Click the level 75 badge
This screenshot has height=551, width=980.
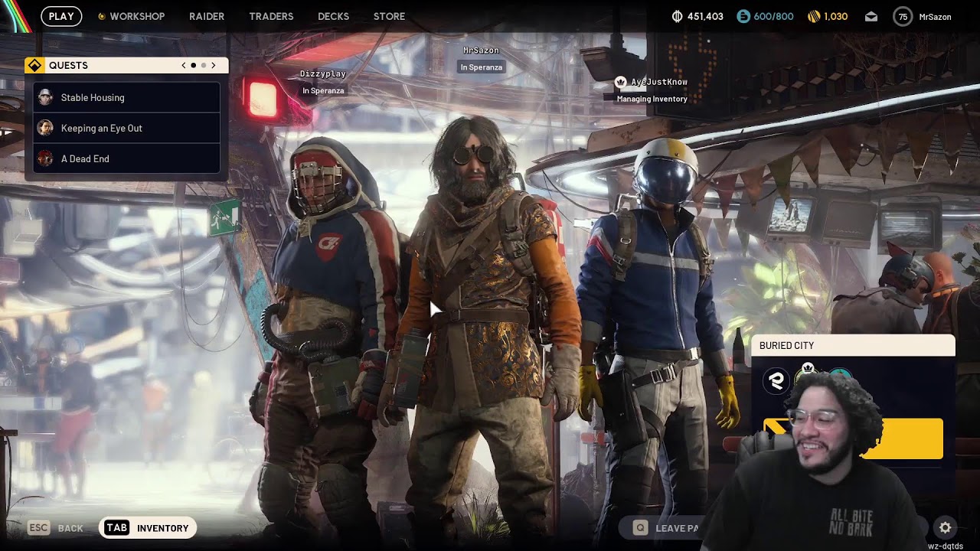click(903, 16)
